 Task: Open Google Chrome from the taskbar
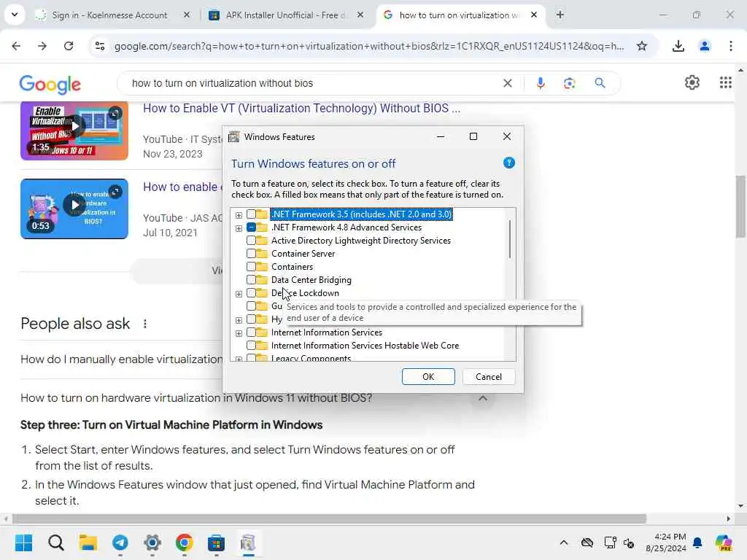point(185,542)
